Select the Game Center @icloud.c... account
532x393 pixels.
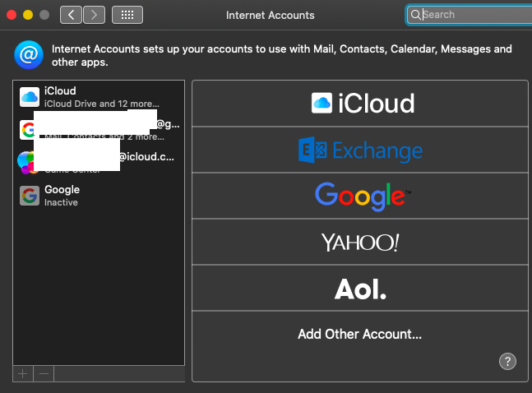tap(99, 162)
